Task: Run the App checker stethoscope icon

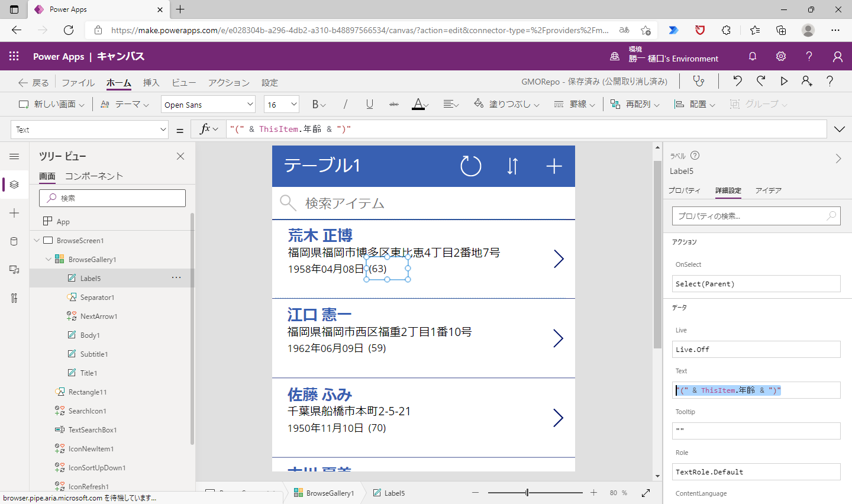Action: pos(699,82)
